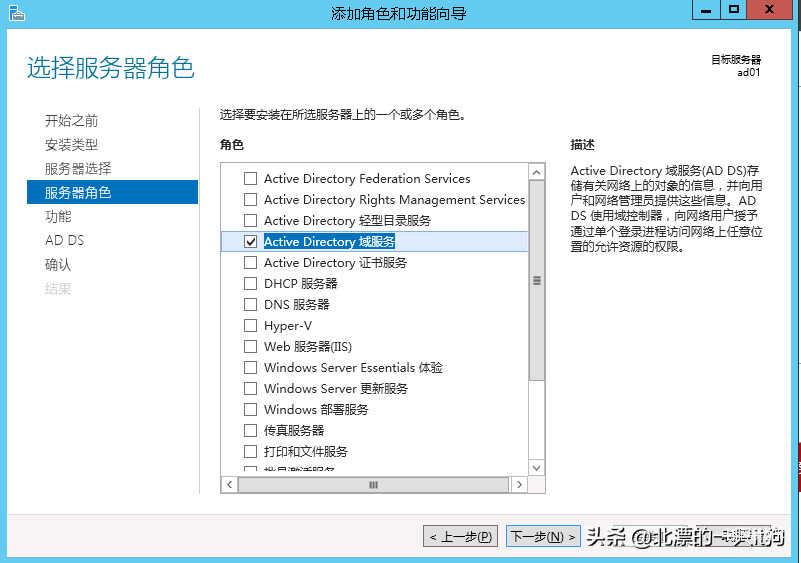Select the DHCP 服务器 role checkbox
The width and height of the screenshot is (801, 563).
click(x=250, y=284)
